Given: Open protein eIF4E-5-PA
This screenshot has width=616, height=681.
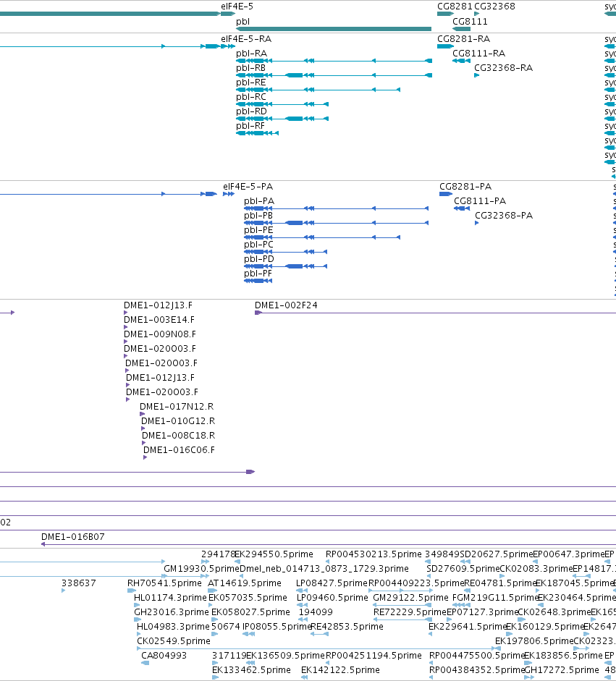Looking at the screenshot, I should [x=248, y=186].
